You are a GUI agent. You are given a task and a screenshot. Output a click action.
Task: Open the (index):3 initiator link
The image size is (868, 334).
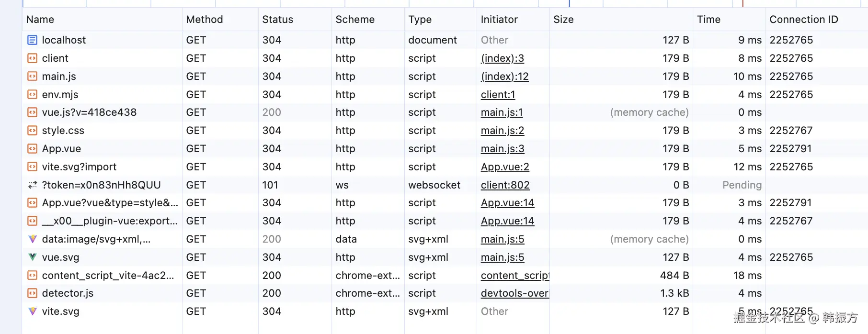[x=502, y=58]
